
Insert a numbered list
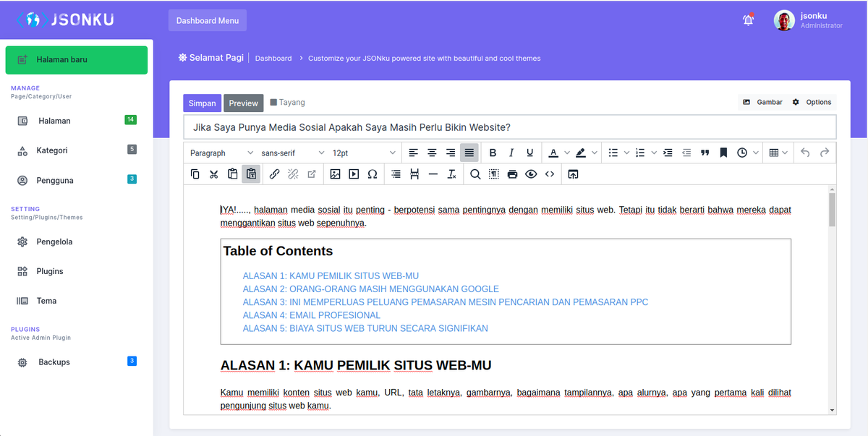[640, 153]
